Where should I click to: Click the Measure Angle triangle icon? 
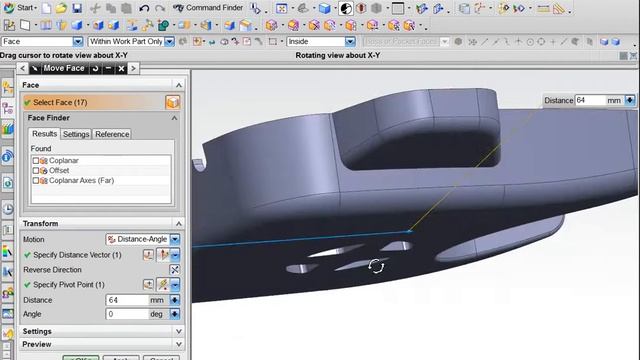pos(559,8)
